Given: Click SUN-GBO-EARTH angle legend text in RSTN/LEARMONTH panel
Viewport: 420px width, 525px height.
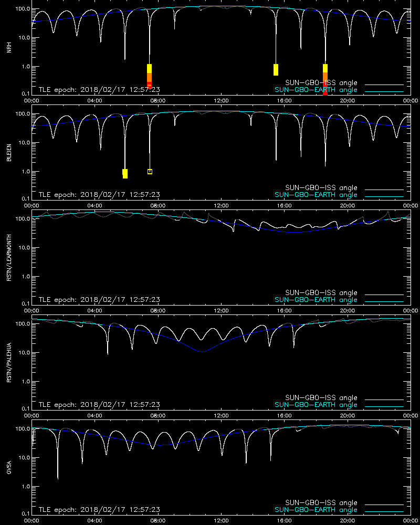Looking at the screenshot, I should (x=316, y=300).
